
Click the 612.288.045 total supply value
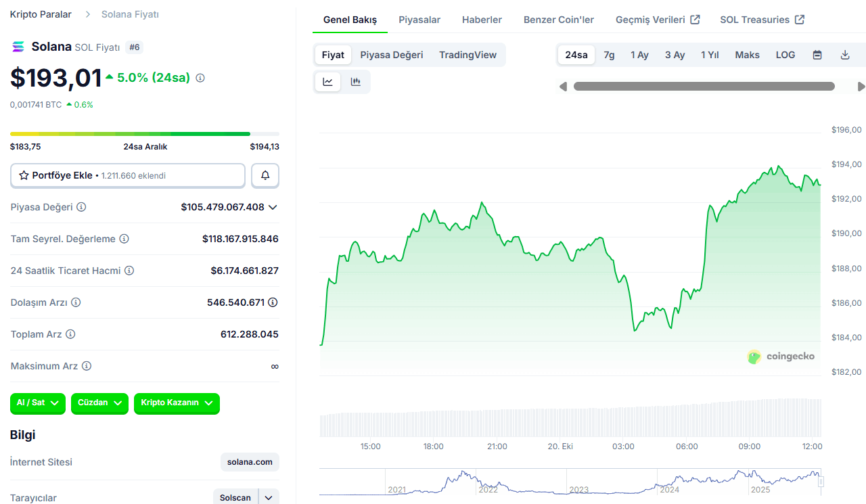coord(250,334)
